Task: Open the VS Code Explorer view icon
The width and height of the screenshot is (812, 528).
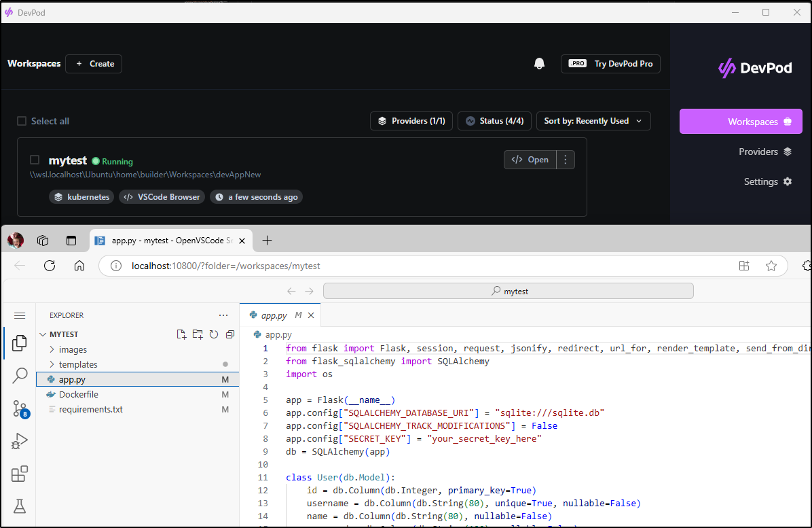Action: point(20,343)
